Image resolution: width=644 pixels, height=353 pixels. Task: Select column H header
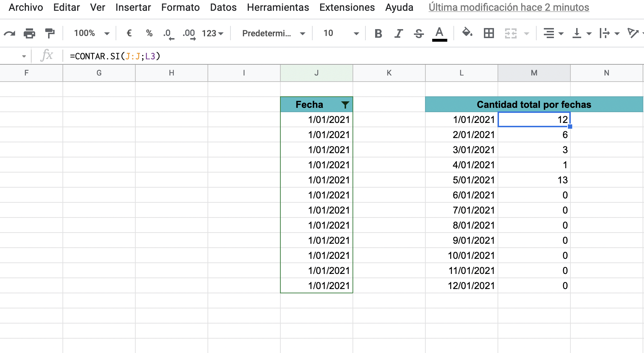point(172,73)
